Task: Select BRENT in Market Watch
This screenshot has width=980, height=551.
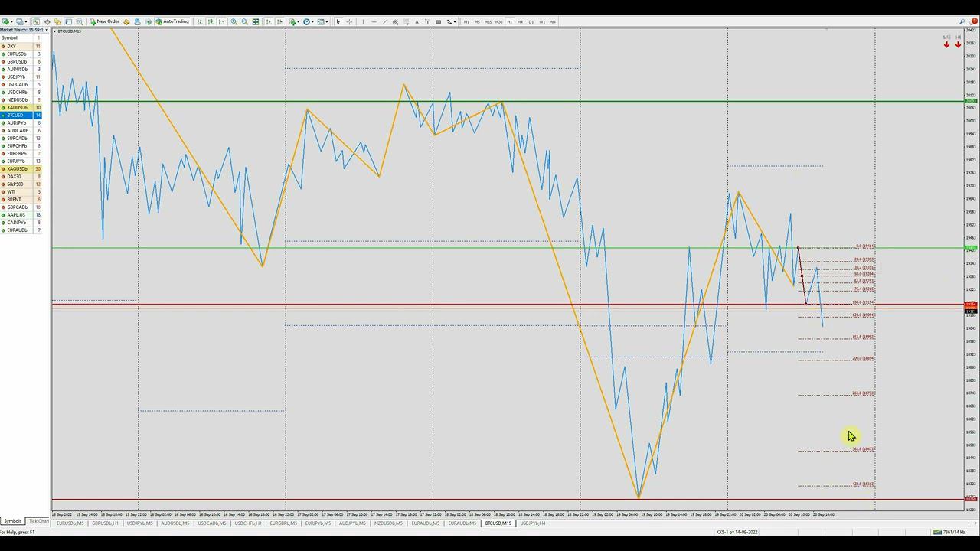Action: [x=21, y=199]
